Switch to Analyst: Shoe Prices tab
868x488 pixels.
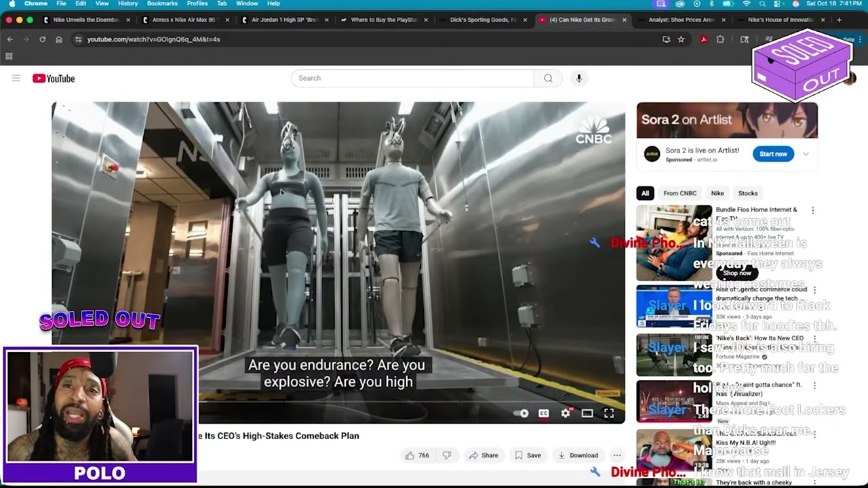pyautogui.click(x=681, y=20)
